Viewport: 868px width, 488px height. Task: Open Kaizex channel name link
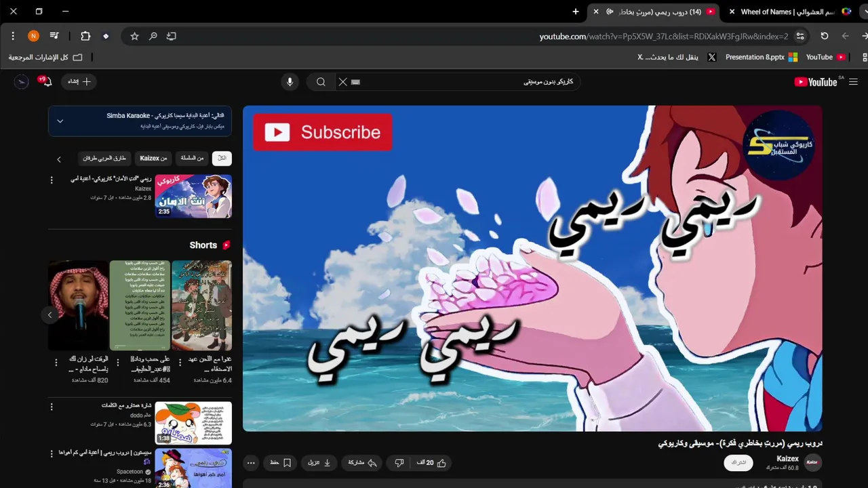pyautogui.click(x=787, y=459)
